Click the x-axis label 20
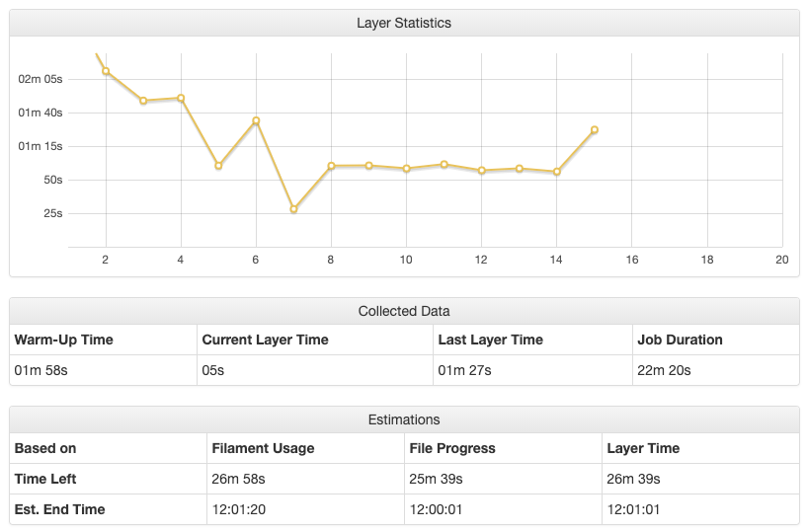Screen dimensions: 808x532 coord(782,260)
